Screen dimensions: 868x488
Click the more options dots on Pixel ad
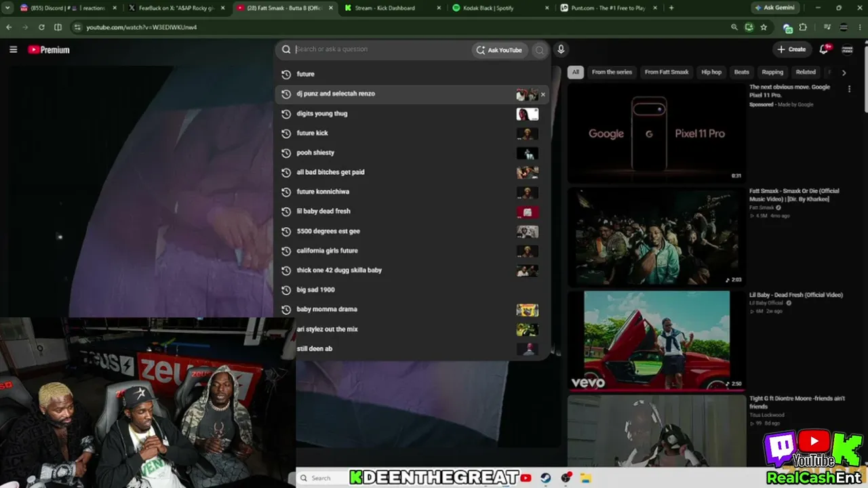[849, 89]
